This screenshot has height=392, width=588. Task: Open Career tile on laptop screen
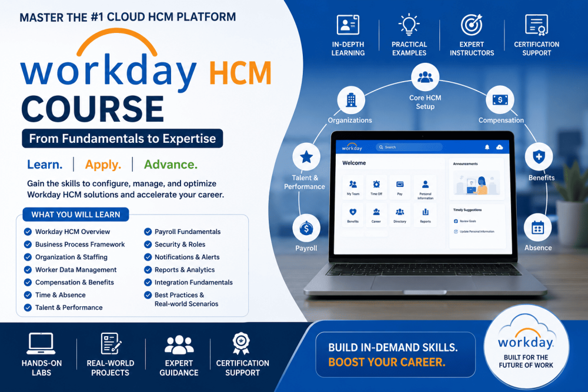376,215
